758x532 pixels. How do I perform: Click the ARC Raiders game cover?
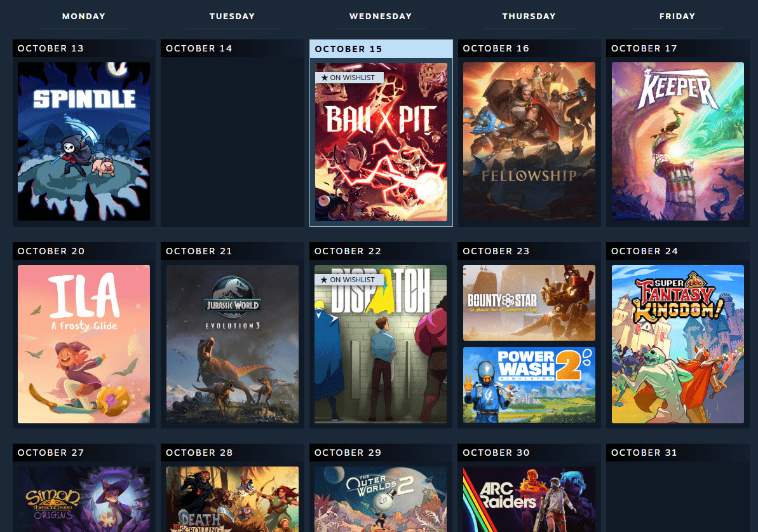click(x=529, y=500)
